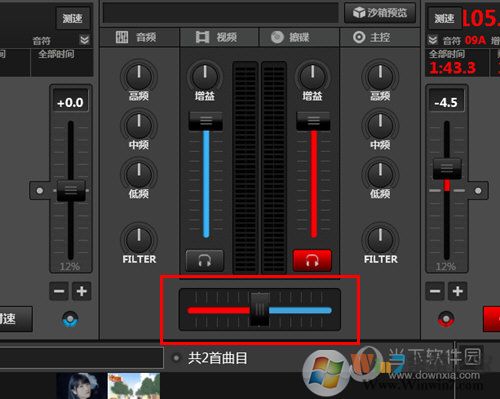
Task: Click the blue left channel volume fader
Action: (206, 121)
